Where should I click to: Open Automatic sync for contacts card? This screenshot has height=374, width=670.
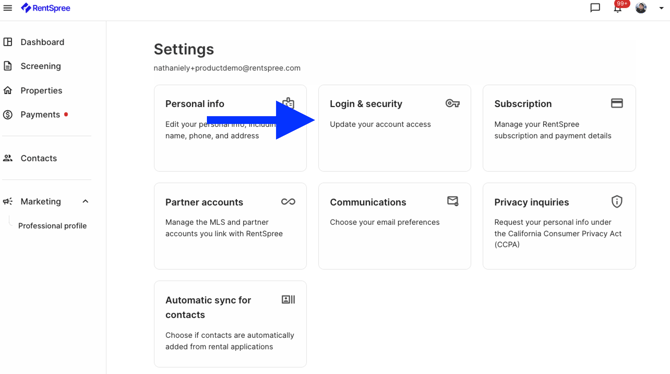[x=230, y=324]
